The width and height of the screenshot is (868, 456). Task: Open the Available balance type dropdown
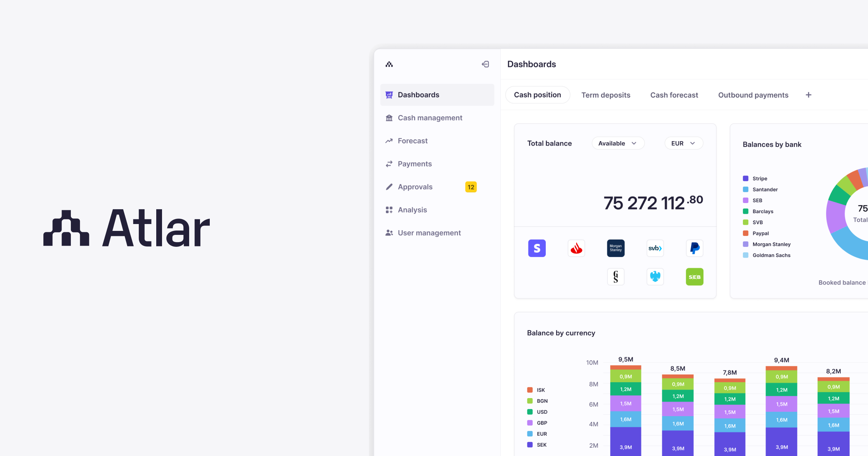tap(618, 143)
